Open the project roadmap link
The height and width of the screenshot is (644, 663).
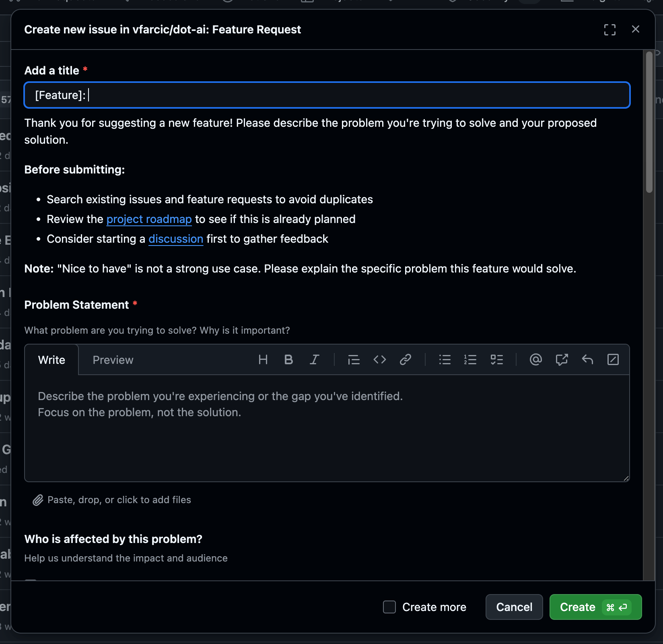click(149, 219)
